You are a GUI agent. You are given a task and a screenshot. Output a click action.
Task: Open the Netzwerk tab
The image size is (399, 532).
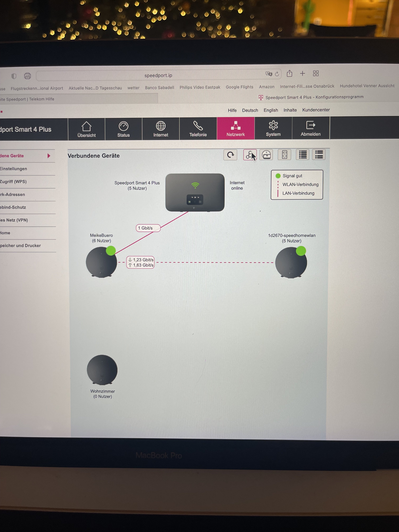point(236,129)
